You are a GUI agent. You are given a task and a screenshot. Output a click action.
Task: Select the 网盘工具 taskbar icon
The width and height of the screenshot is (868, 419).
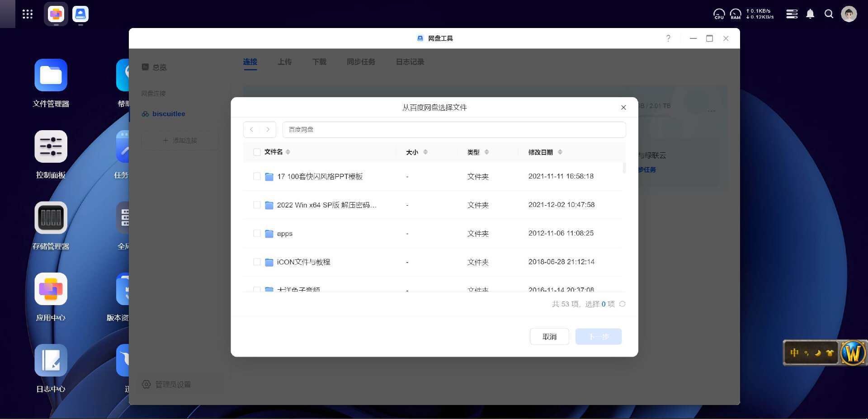point(80,14)
